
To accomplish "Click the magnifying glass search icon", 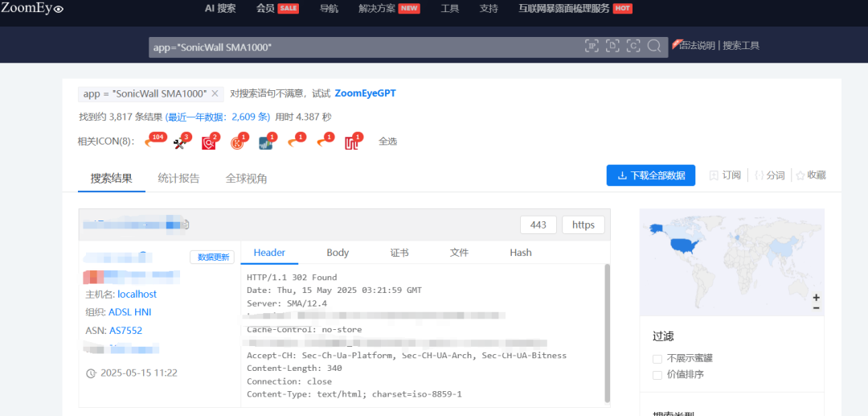I will click(x=653, y=46).
